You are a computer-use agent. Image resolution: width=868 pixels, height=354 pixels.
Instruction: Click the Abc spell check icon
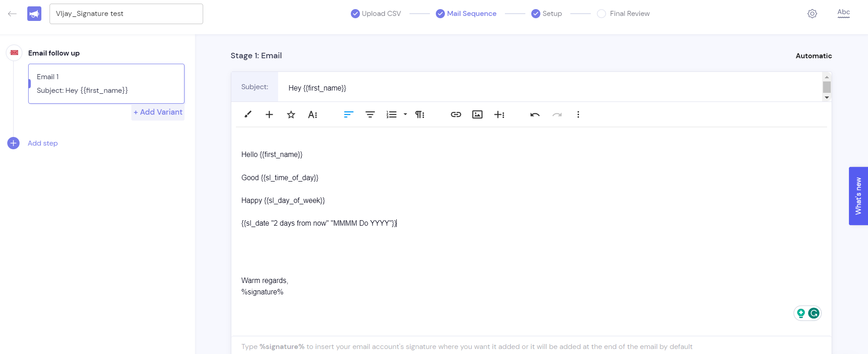[843, 13]
